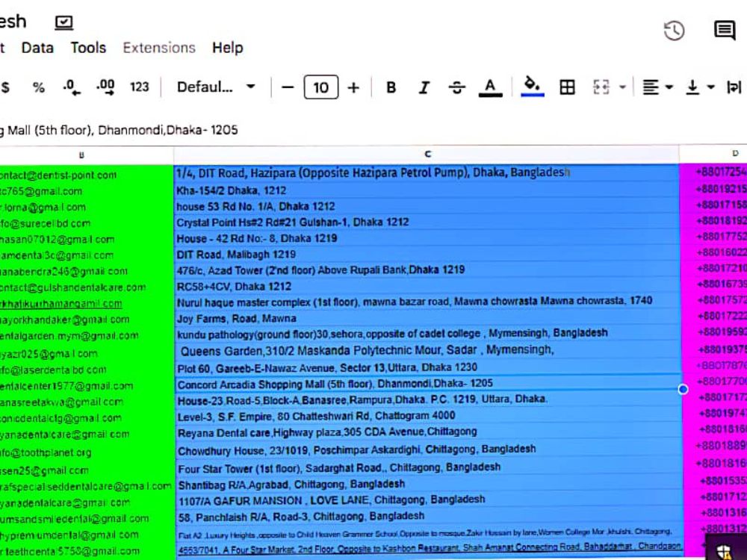Select cell '58, Panchlaish R/A, Road-3'
This screenshot has height=560, width=747.
429,517
